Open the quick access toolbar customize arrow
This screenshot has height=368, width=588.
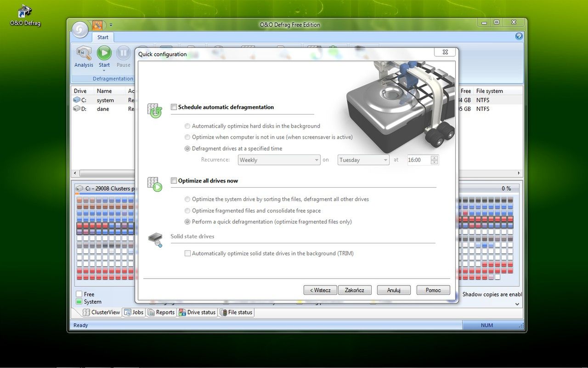[x=111, y=25]
